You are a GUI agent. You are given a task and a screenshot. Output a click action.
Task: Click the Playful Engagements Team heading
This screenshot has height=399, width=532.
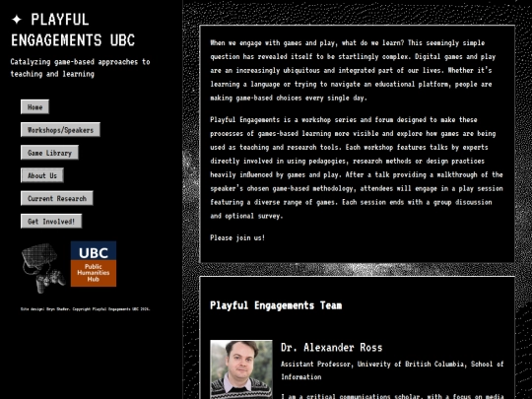[x=276, y=305]
